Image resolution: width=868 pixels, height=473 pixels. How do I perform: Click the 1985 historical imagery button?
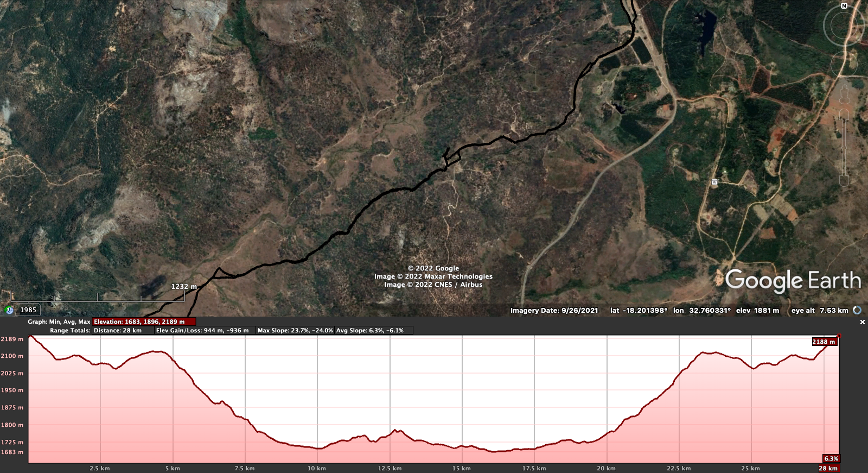[x=28, y=310]
